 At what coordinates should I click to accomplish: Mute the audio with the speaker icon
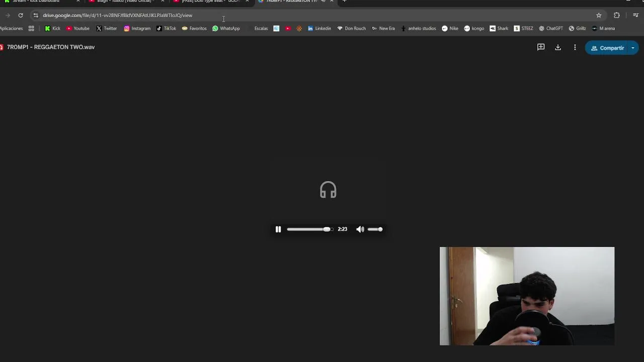360,229
